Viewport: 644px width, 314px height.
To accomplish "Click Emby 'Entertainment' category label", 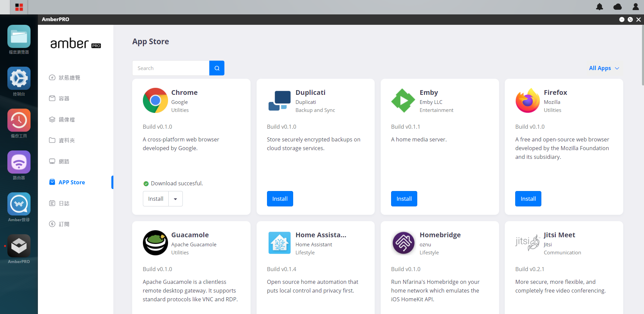I will (x=436, y=110).
